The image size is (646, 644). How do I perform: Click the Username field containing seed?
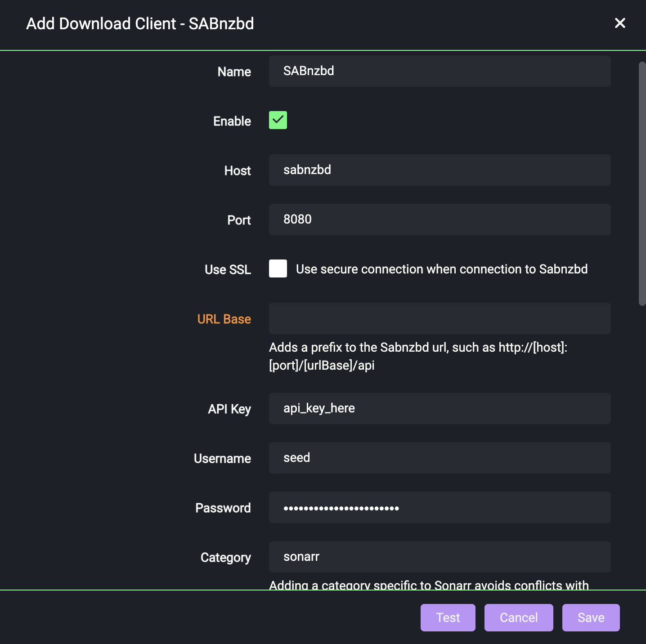pos(440,458)
